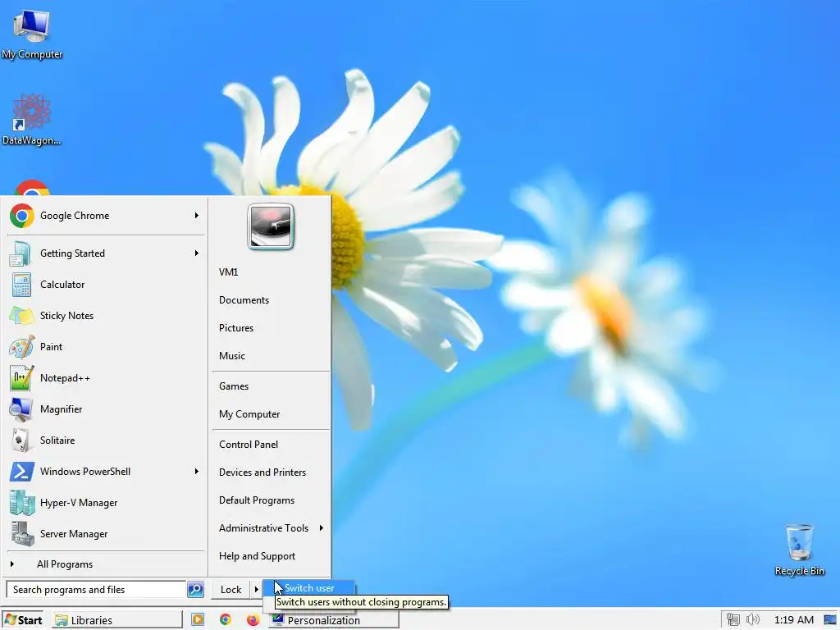
Task: Open the DataWagon desktop shortcut
Action: [32, 119]
